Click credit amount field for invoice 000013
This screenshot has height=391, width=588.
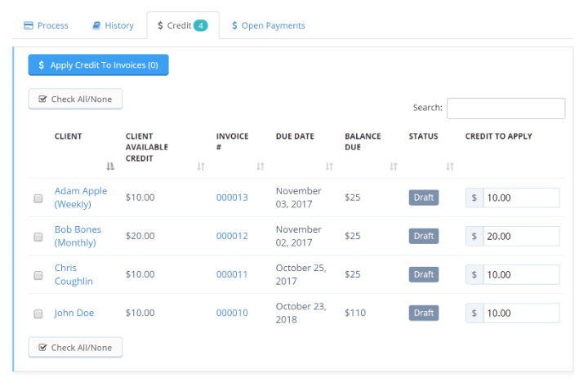[x=521, y=198]
